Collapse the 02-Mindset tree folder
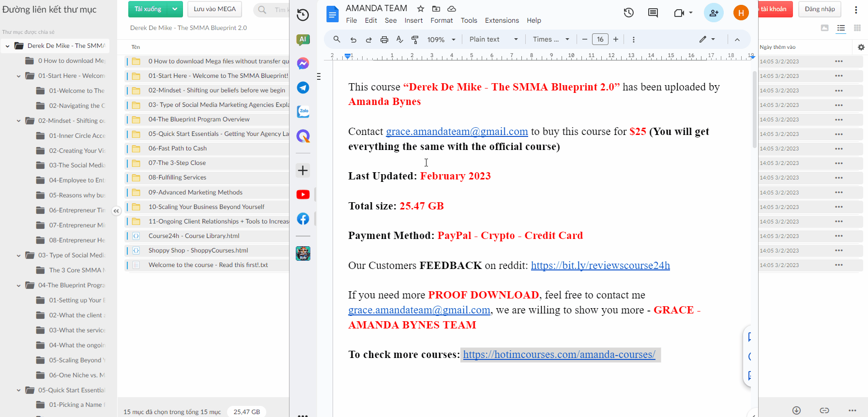 (18, 121)
